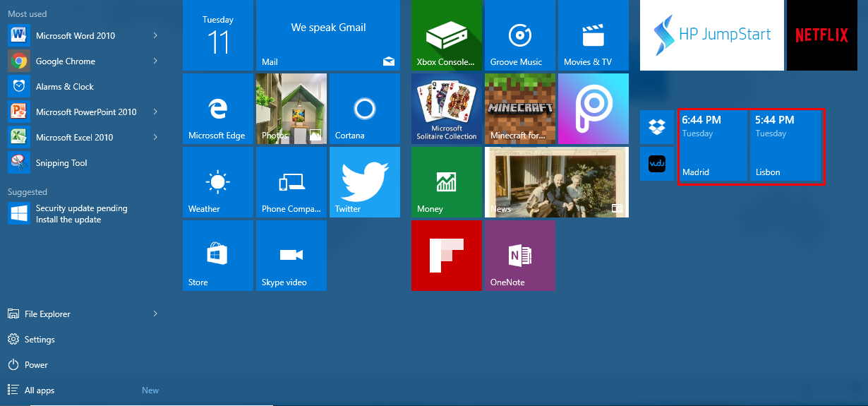Viewport: 868px width, 406px height.
Task: Open the Vudu small tile
Action: pos(657,164)
